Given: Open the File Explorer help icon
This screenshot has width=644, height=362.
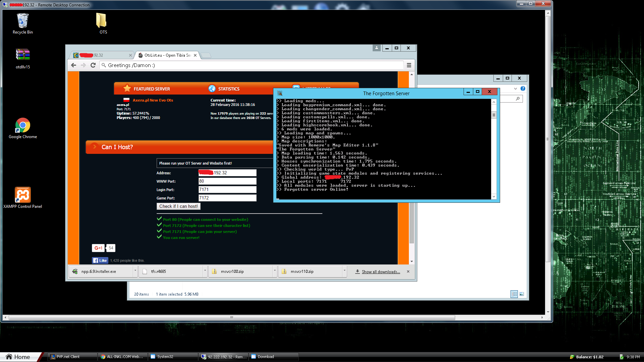Looking at the screenshot, I should [523, 88].
